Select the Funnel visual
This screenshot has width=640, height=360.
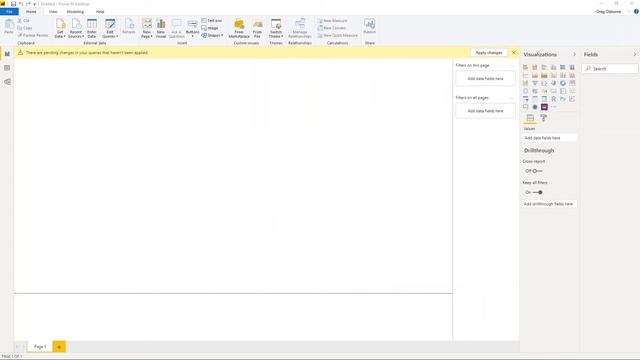(x=535, y=83)
